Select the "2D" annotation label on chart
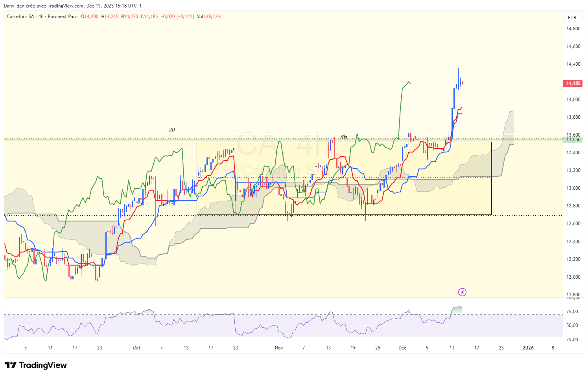 point(172,130)
